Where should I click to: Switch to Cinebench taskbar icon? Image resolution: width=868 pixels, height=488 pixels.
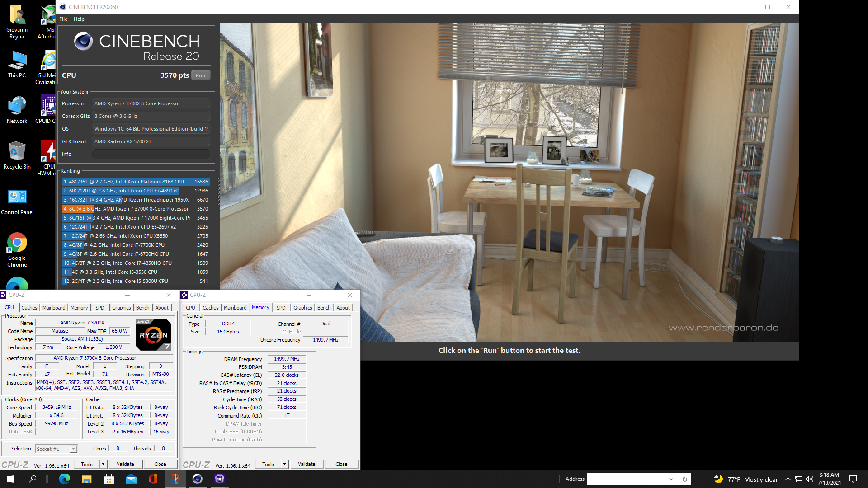(198, 479)
